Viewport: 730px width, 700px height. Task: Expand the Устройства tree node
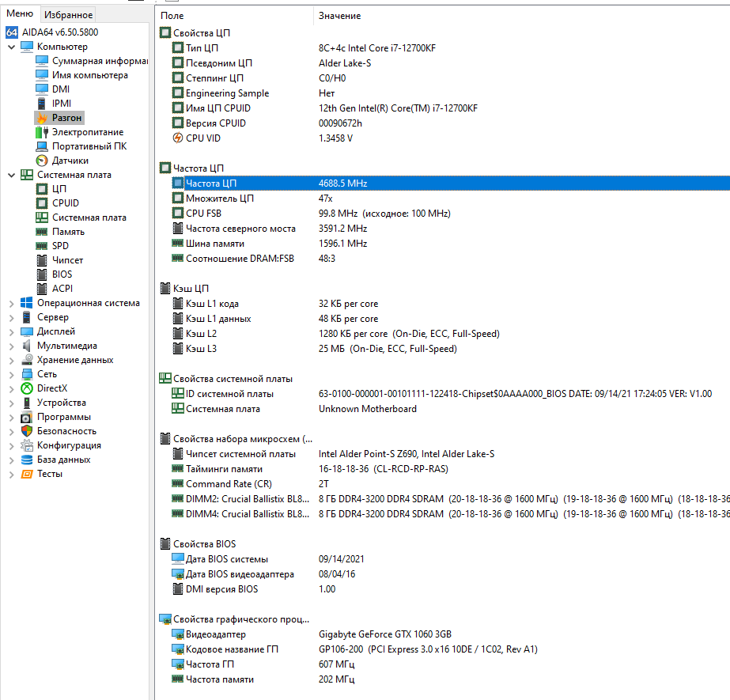click(x=12, y=403)
